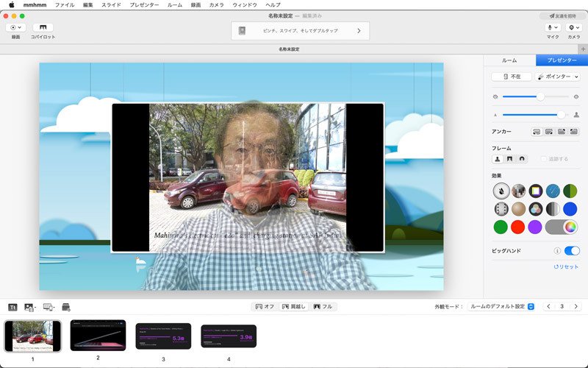The width and height of the screenshot is (588, 368).
Task: Select the two-tone green effect
Action: tap(570, 191)
